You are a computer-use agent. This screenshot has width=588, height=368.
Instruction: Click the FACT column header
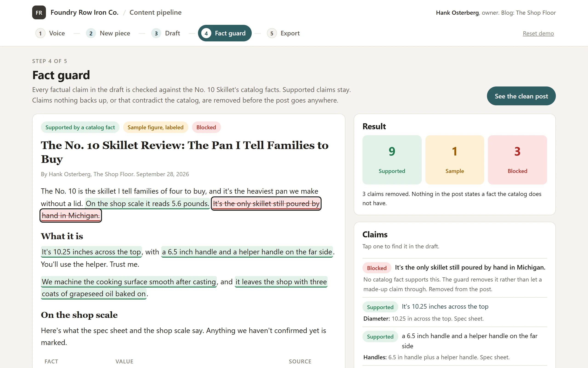pyautogui.click(x=51, y=361)
